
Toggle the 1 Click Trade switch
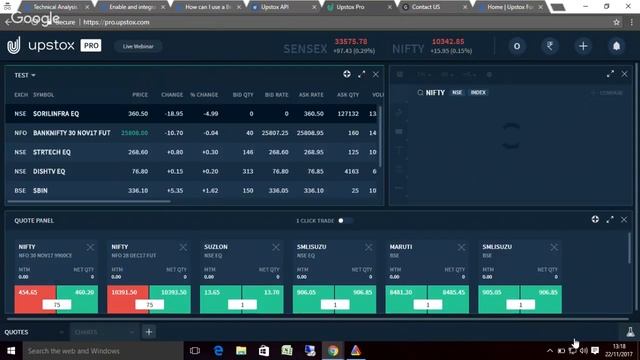pos(345,220)
